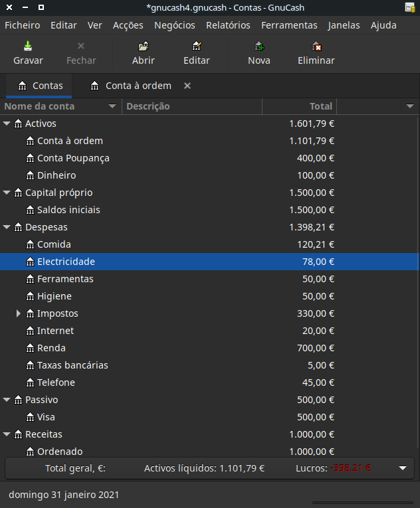Screen dimensions: 420x508
Task: Click the bank icon beside Conta Poupança
Action: point(30,158)
